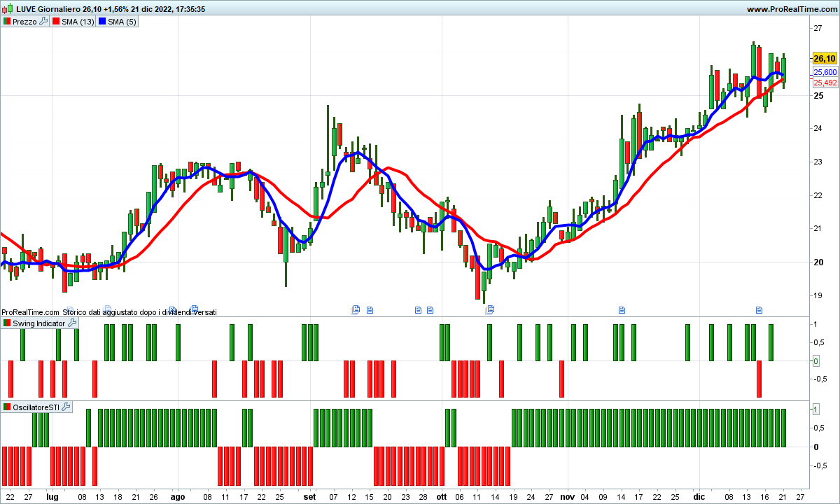Viewport: 840px width, 504px height.
Task: Open news document icon near 15 set
Action: click(x=370, y=309)
